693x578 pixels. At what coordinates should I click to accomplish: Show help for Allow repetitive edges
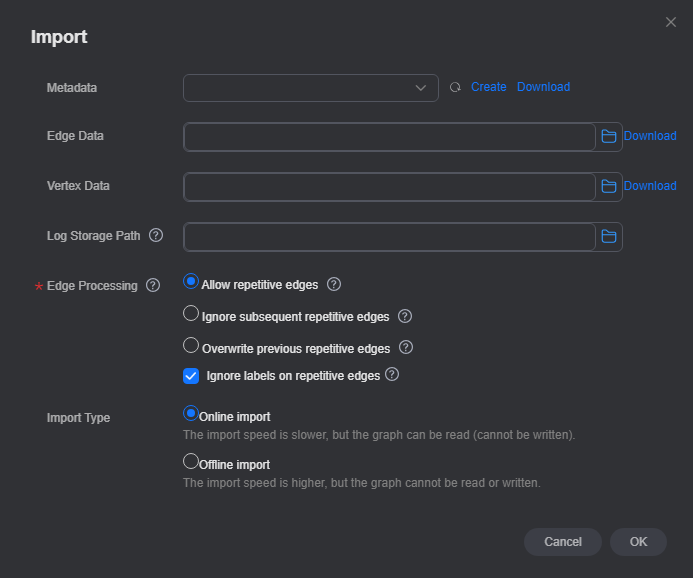(x=334, y=284)
